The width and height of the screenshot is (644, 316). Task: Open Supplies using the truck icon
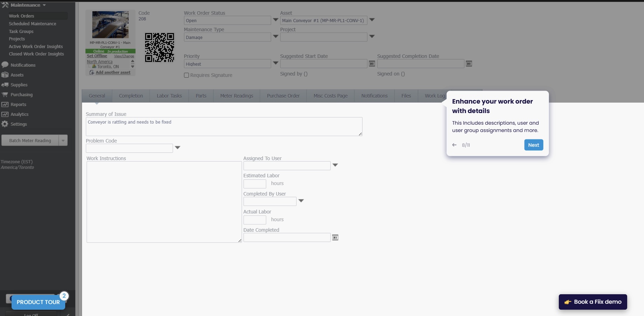5,85
